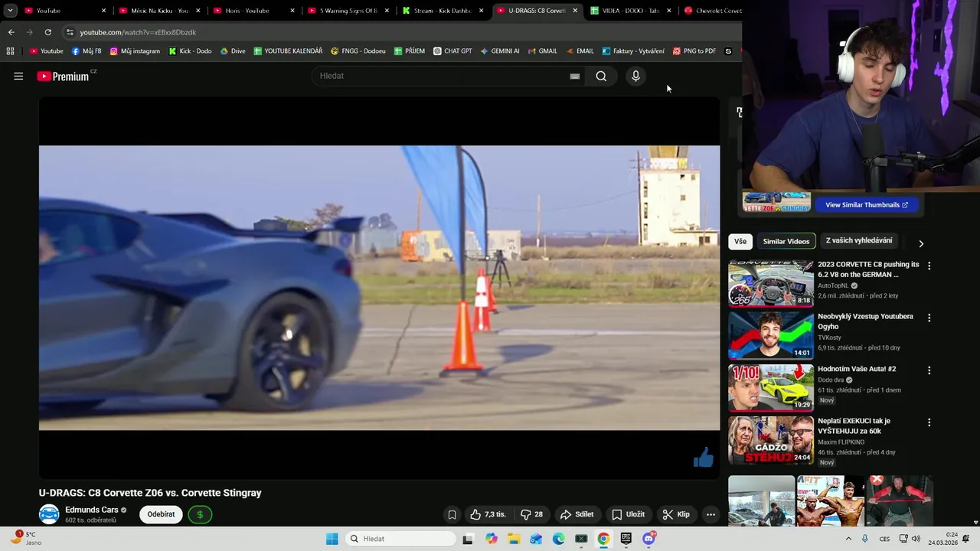Click the search magnifier button

601,76
